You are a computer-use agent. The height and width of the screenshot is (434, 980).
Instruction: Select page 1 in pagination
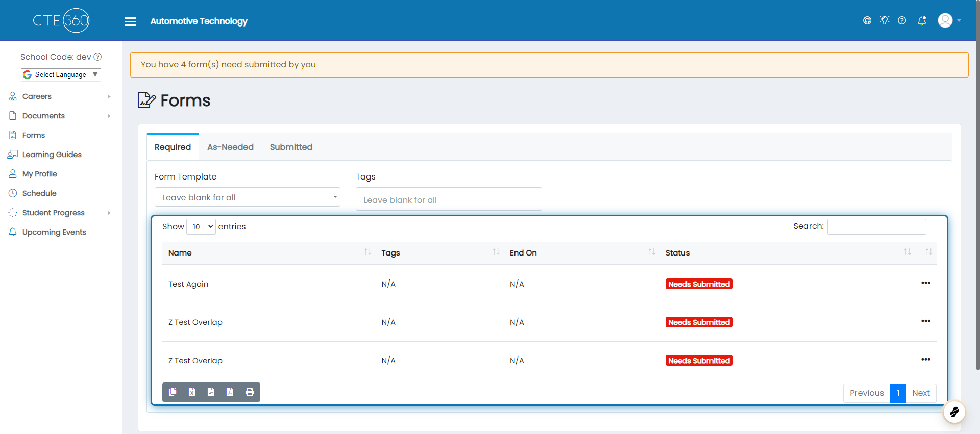(898, 393)
